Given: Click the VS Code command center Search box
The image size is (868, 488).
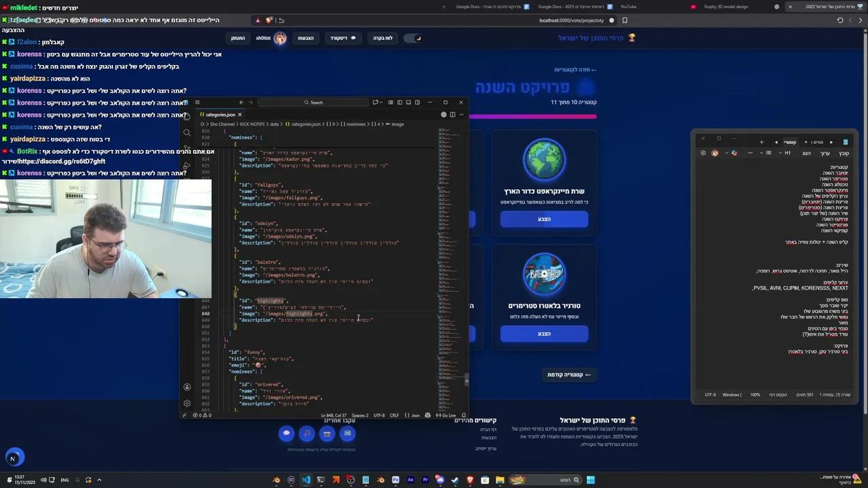Looking at the screenshot, I should 313,102.
